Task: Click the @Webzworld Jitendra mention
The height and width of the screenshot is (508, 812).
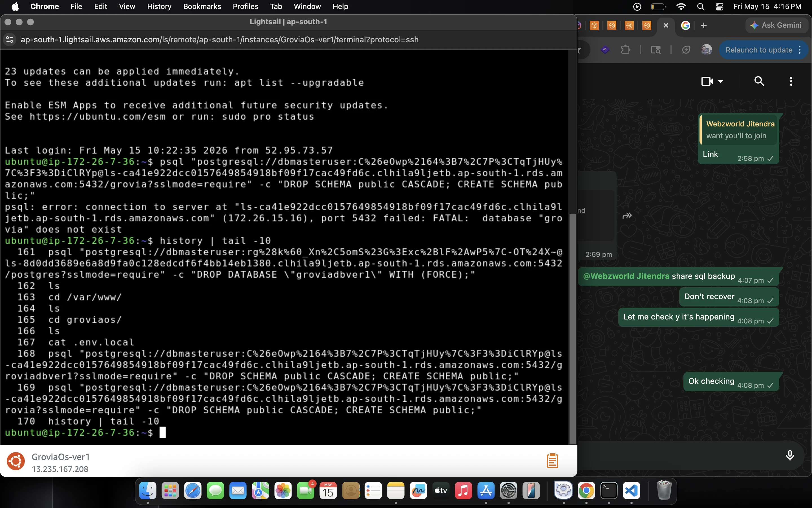Action: [x=626, y=276]
